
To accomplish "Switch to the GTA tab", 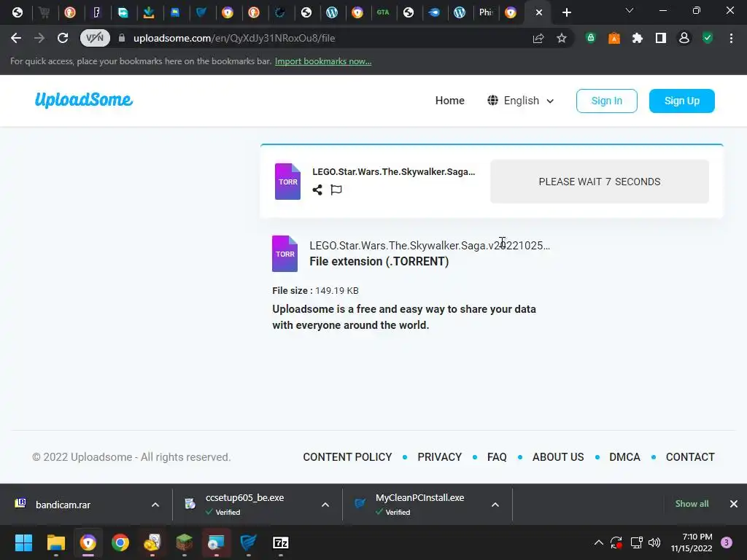I will 383,12.
